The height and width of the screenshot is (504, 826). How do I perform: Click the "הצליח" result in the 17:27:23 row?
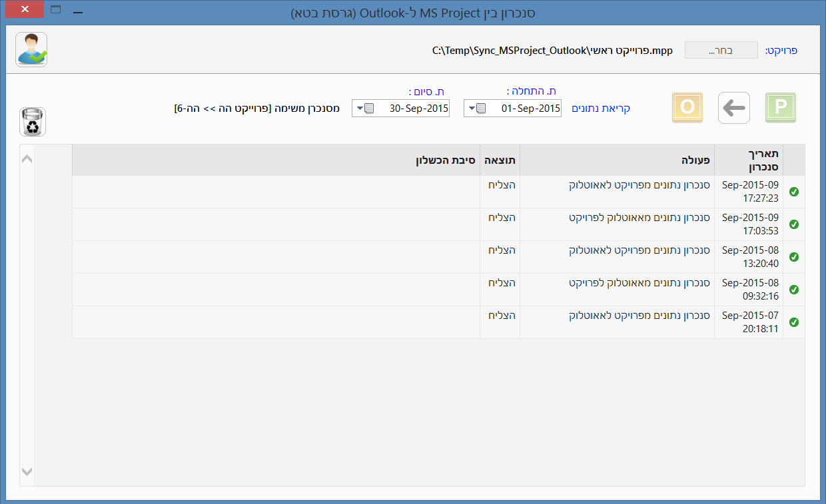[x=502, y=185]
